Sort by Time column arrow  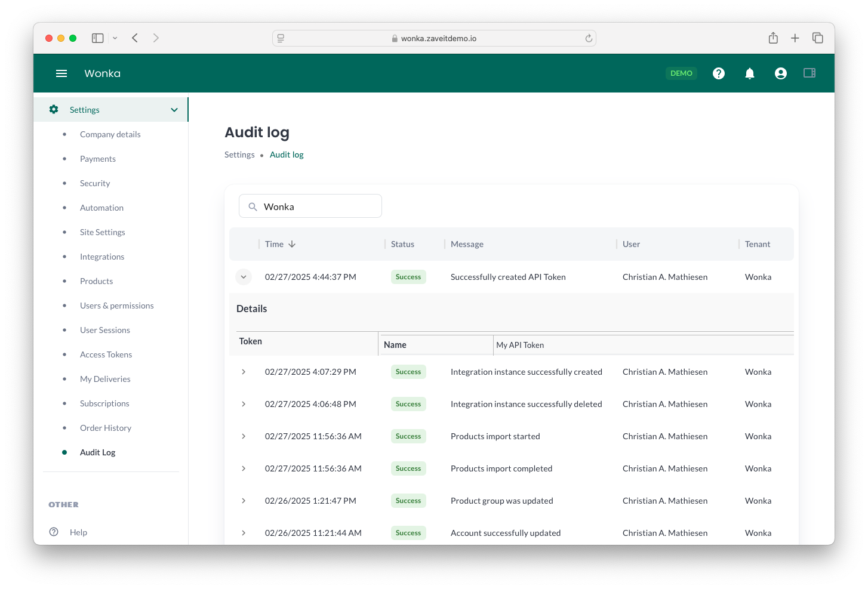[292, 244]
